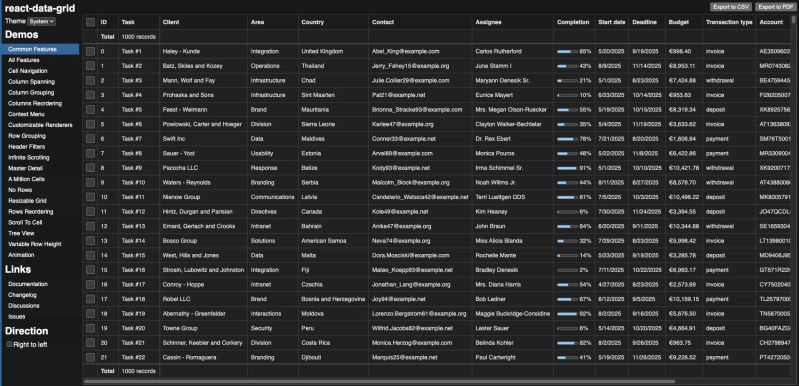Image resolution: width=799 pixels, height=386 pixels.
Task: Open the No Rows demo
Action: point(41,190)
